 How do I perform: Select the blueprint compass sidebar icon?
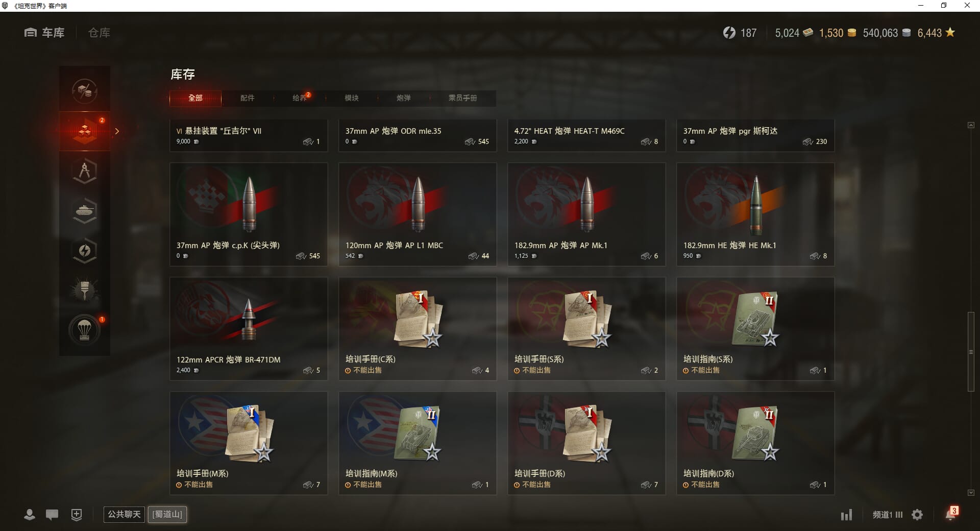pyautogui.click(x=85, y=171)
